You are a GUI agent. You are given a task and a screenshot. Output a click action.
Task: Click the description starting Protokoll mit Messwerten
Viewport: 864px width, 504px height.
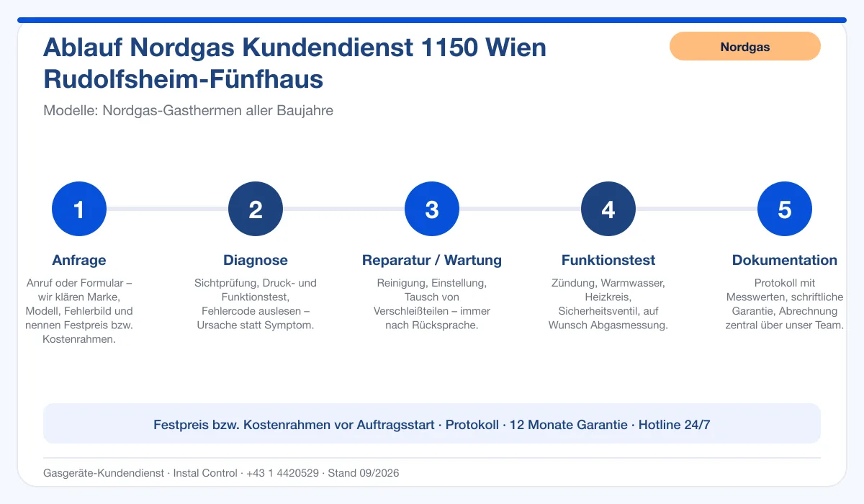[785, 304]
